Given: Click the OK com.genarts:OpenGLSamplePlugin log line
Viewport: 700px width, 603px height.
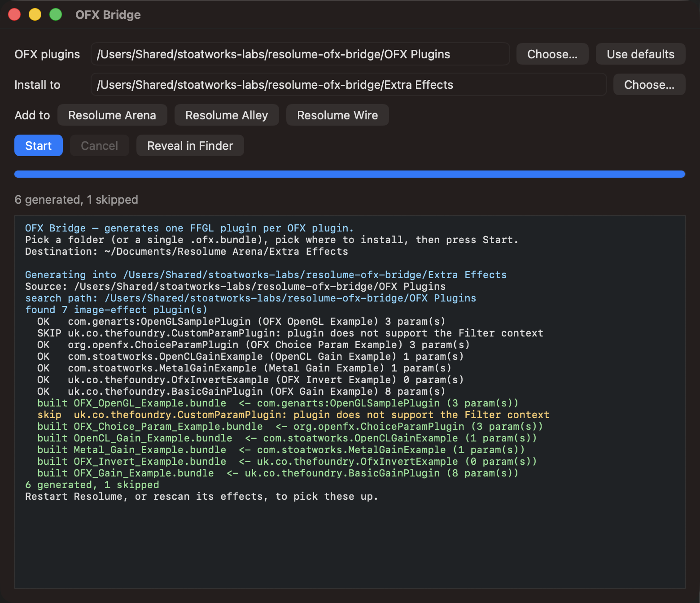Looking at the screenshot, I should 241,321.
